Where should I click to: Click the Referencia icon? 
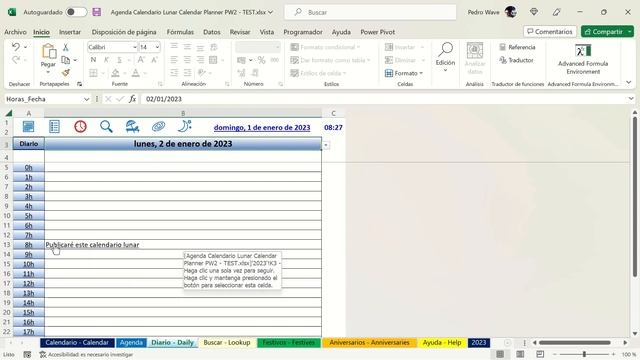503,47
